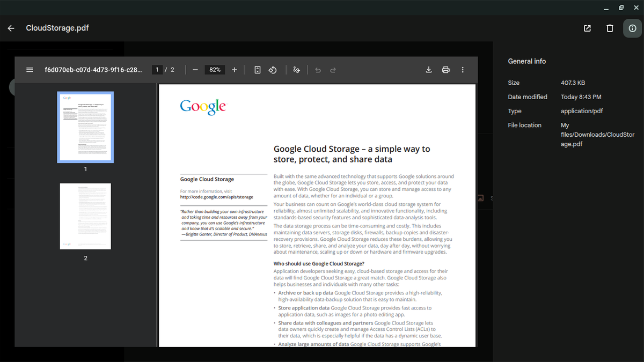Toggle the file info panel
This screenshot has width=644, height=362.
(632, 28)
